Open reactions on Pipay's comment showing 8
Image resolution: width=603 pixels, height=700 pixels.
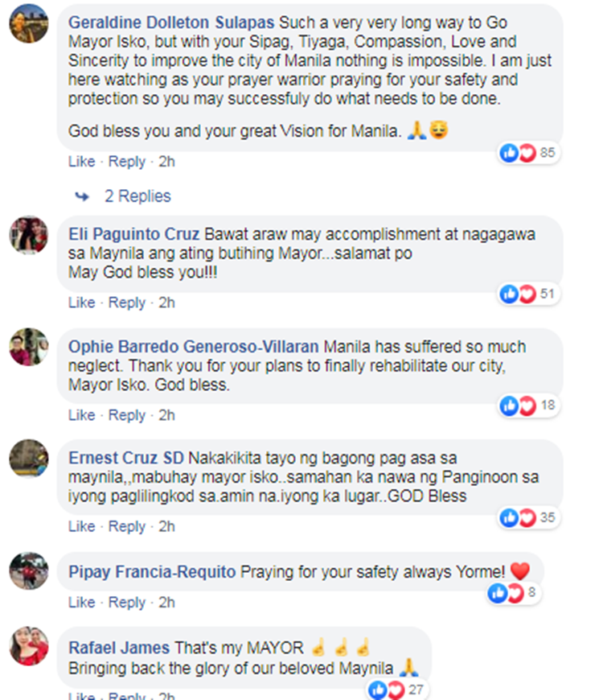point(513,593)
